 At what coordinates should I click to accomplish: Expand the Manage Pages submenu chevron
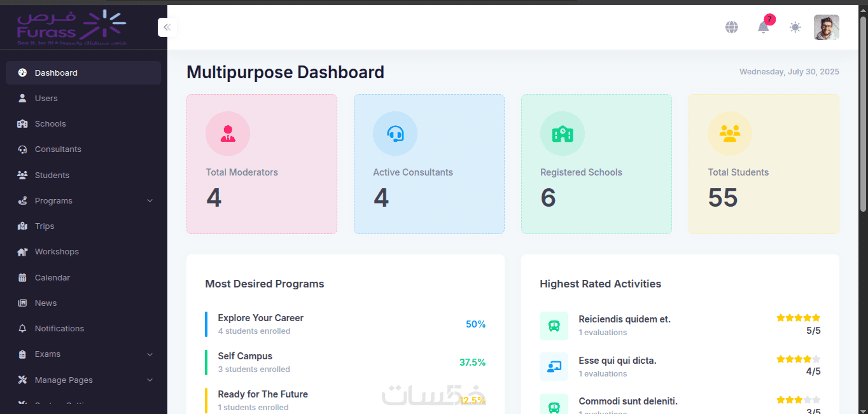point(150,380)
